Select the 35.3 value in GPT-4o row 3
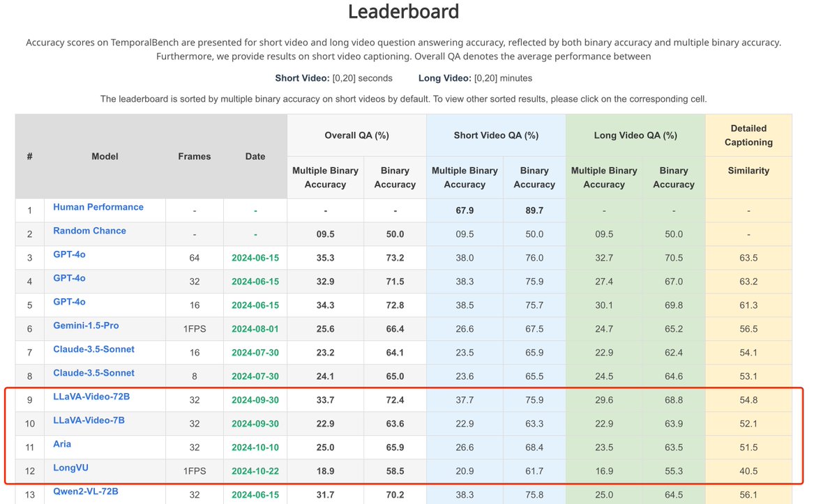This screenshot has width=837, height=504. pyautogui.click(x=325, y=258)
